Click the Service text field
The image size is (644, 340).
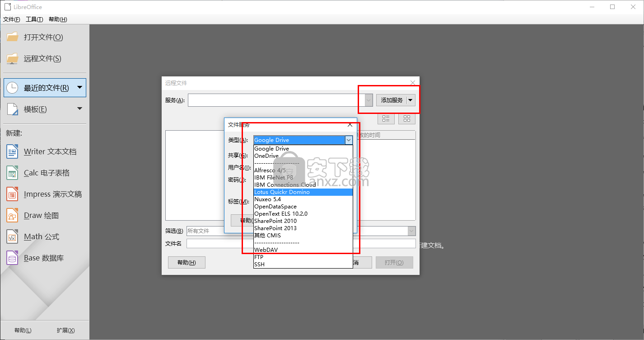[276, 100]
